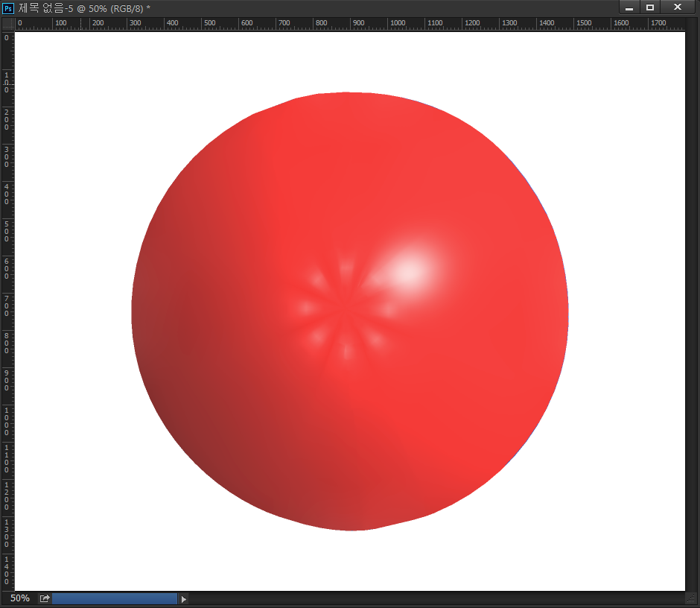Maximize the document window
This screenshot has width=700, height=608.
tap(650, 7)
